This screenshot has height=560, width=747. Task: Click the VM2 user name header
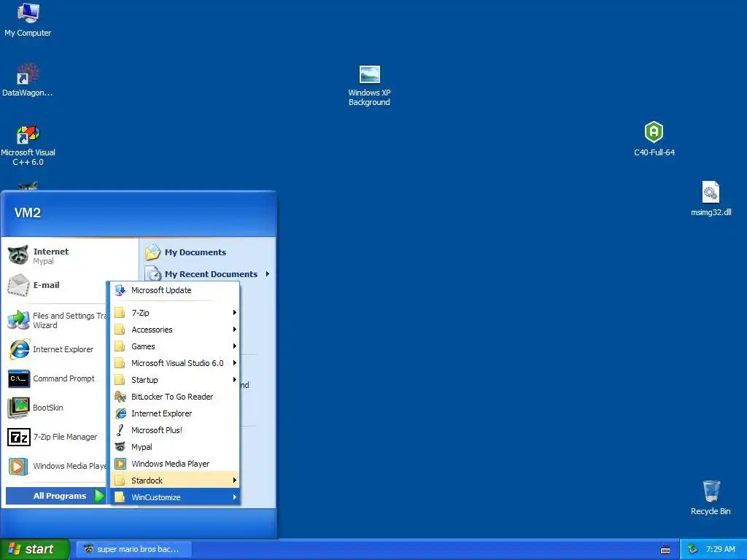[x=28, y=212]
